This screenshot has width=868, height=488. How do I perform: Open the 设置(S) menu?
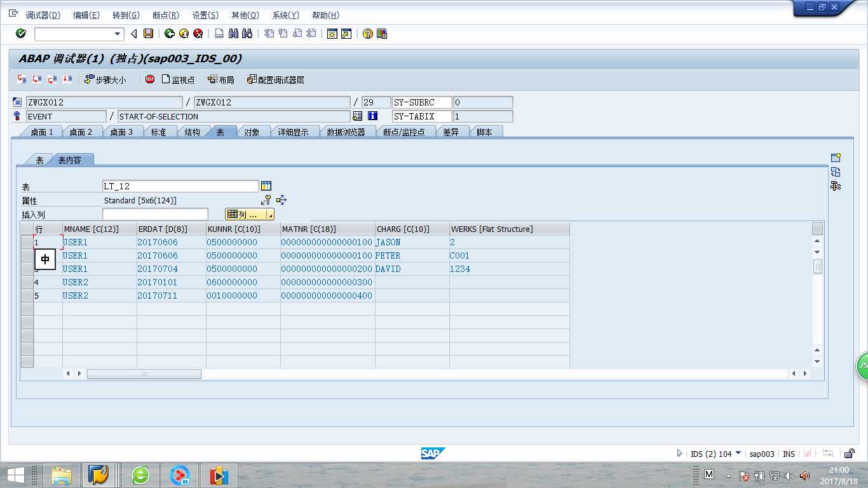click(205, 15)
